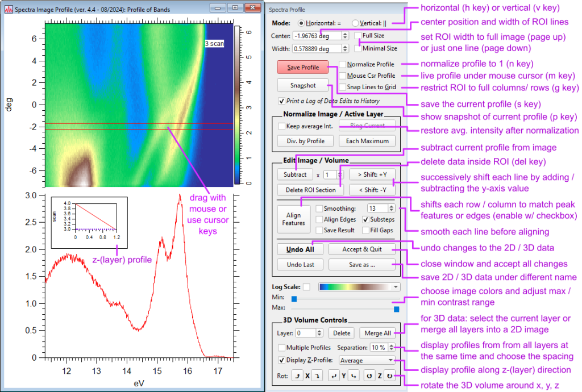The height and width of the screenshot is (392, 582).
Task: Take a Snapshot of the current profile
Action: (x=302, y=86)
